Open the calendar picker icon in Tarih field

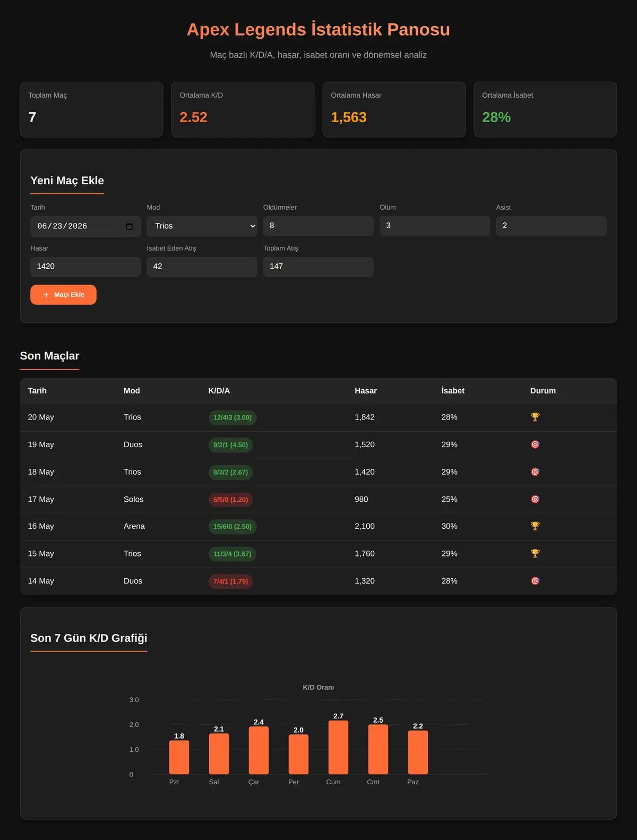tap(129, 226)
